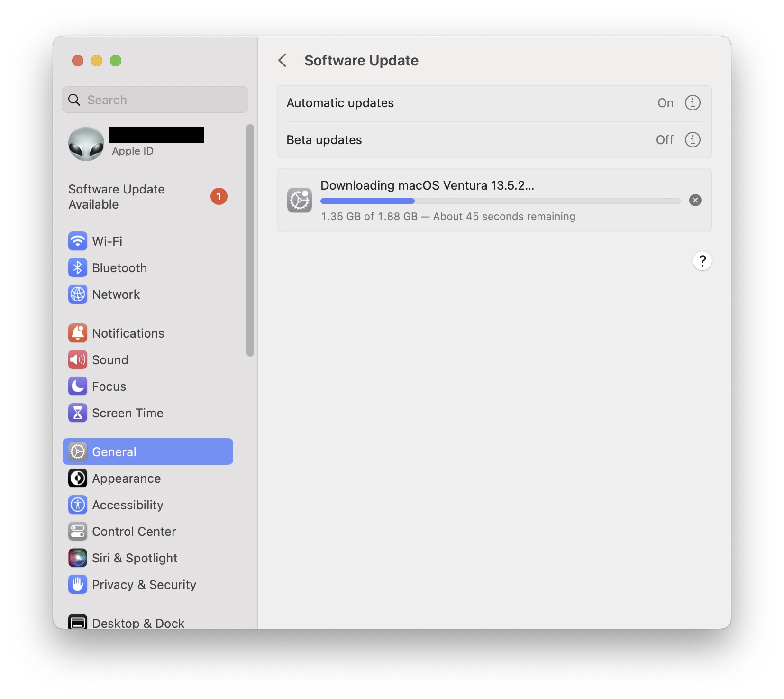
Task: Open Automatic updates info button
Action: tap(693, 102)
